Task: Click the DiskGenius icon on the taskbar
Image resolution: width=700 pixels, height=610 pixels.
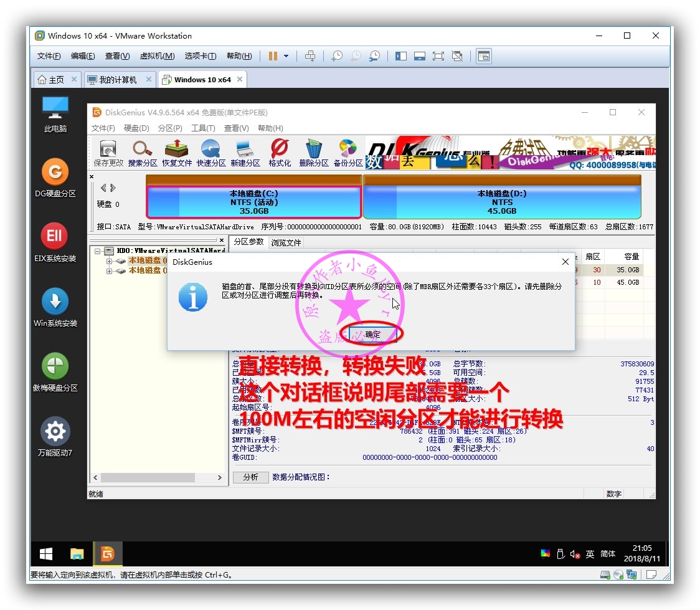Action: [x=108, y=553]
